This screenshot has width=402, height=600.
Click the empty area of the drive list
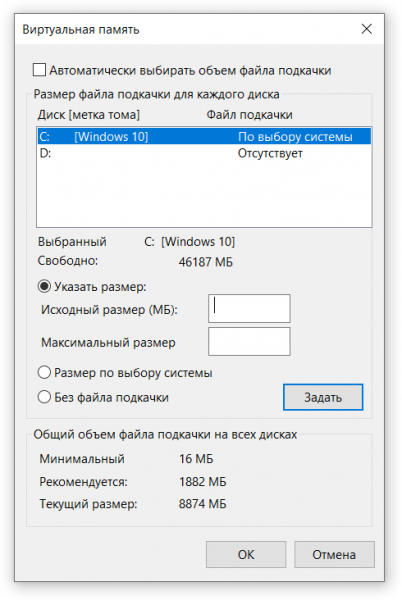(x=204, y=194)
